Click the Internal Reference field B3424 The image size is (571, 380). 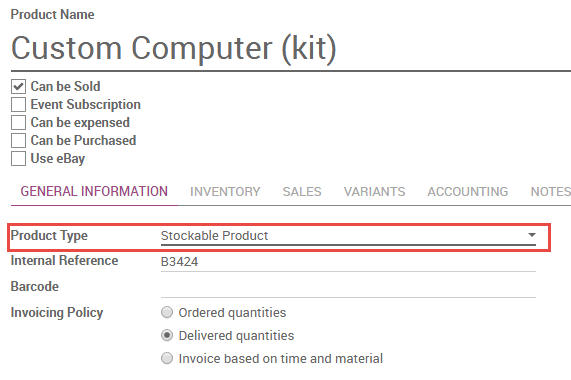point(348,262)
